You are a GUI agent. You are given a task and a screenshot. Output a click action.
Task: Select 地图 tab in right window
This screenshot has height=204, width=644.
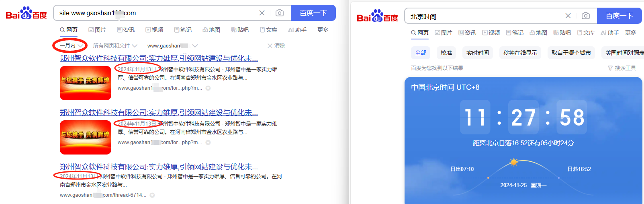tap(538, 33)
